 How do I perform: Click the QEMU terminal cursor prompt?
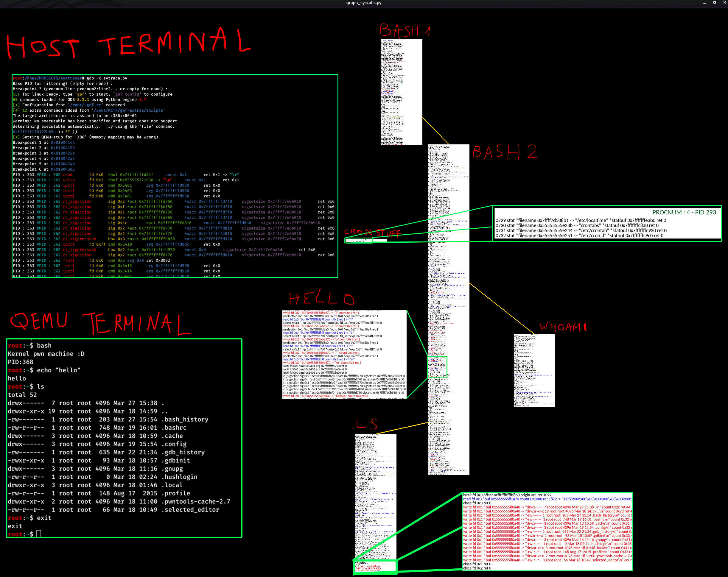pos(38,534)
